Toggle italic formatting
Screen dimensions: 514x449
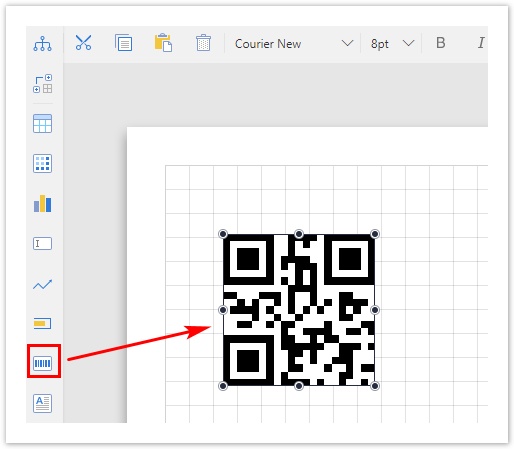(x=481, y=43)
